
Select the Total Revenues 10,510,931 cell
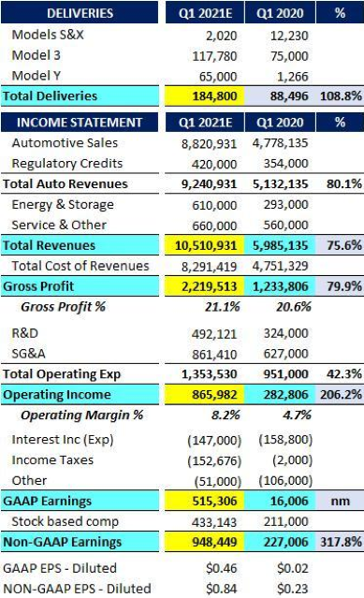pyautogui.click(x=204, y=245)
